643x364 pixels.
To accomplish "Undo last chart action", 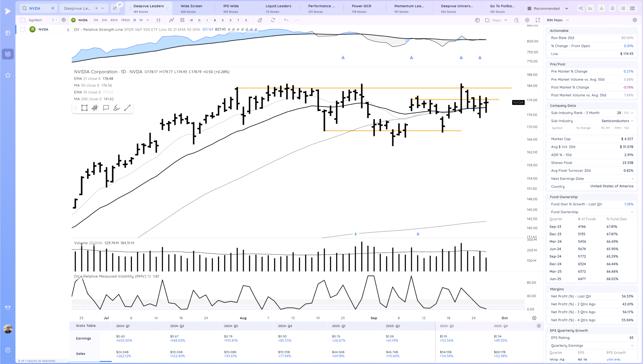I will (x=286, y=20).
